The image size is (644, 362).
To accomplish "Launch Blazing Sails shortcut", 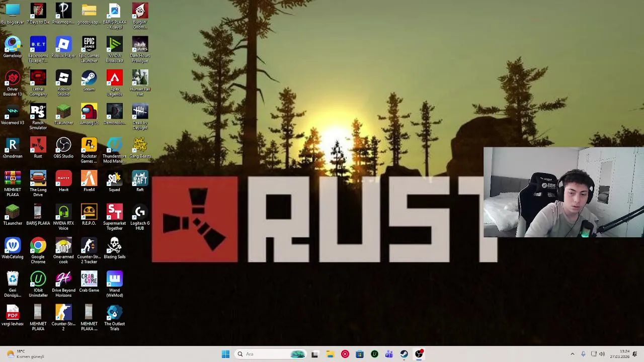I will (x=115, y=248).
